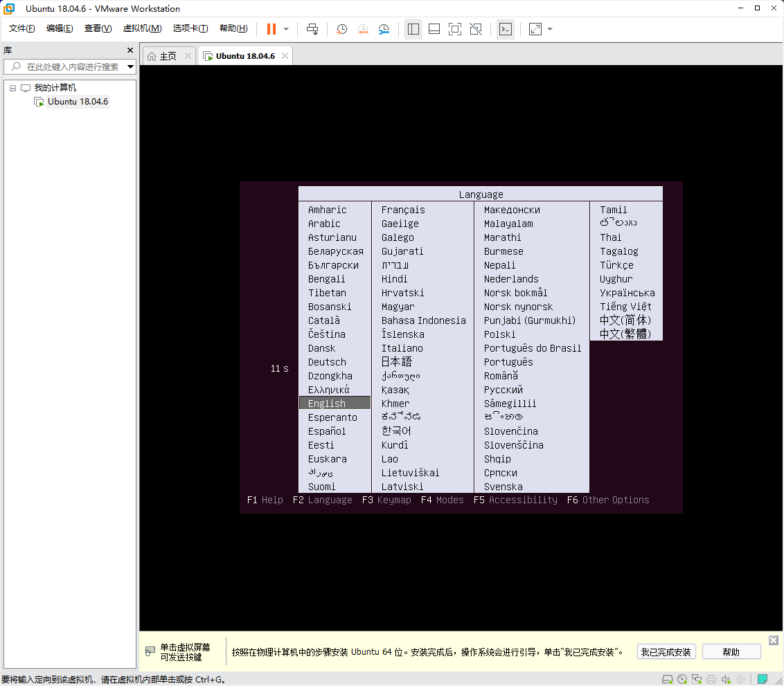The width and height of the screenshot is (784, 686).
Task: Click the 我已完成安装 button
Action: 666,652
